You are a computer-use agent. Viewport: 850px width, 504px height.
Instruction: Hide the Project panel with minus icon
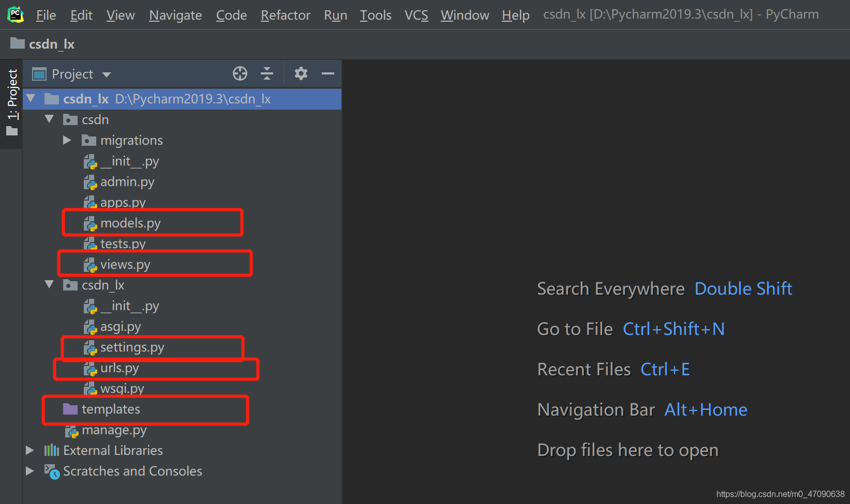click(x=328, y=73)
